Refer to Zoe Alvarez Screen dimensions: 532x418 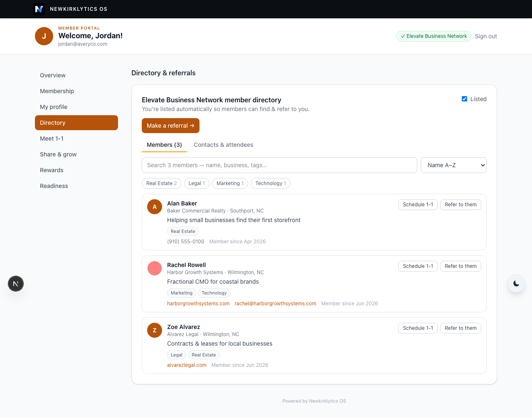[x=461, y=328]
